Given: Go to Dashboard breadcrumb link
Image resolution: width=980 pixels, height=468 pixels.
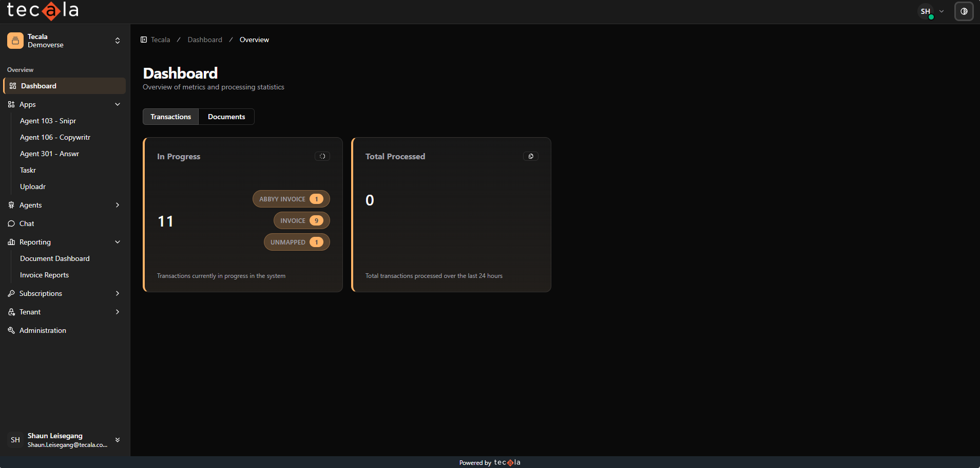Looking at the screenshot, I should point(205,40).
